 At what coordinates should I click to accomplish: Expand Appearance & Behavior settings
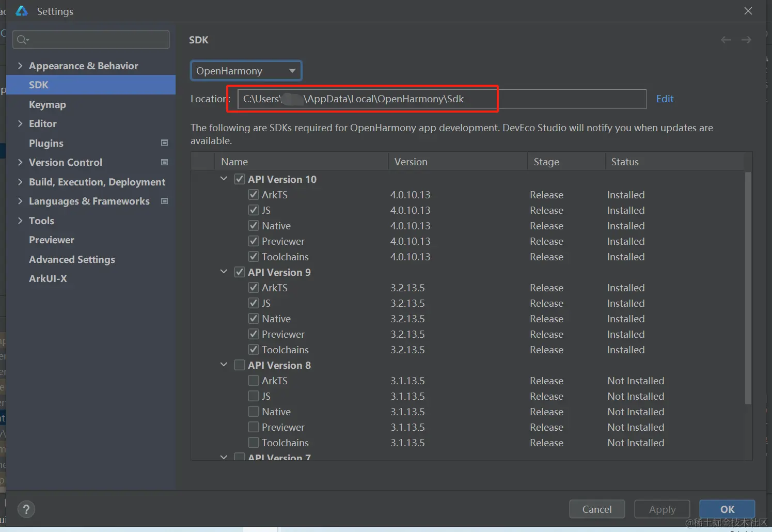[x=20, y=66]
